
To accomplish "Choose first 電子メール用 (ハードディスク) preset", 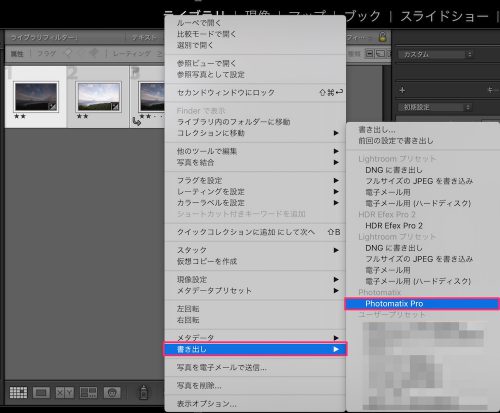I will pyautogui.click(x=423, y=203).
